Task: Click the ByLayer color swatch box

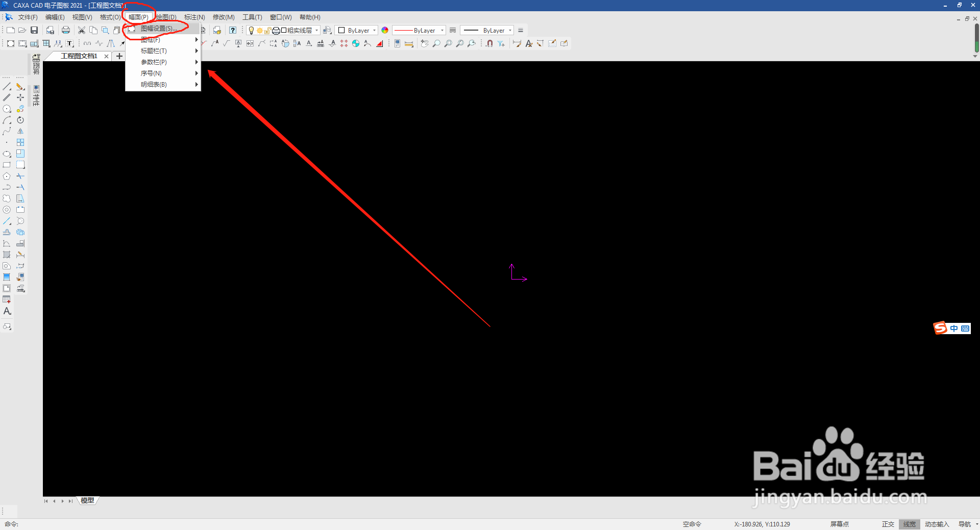Action: tap(342, 31)
